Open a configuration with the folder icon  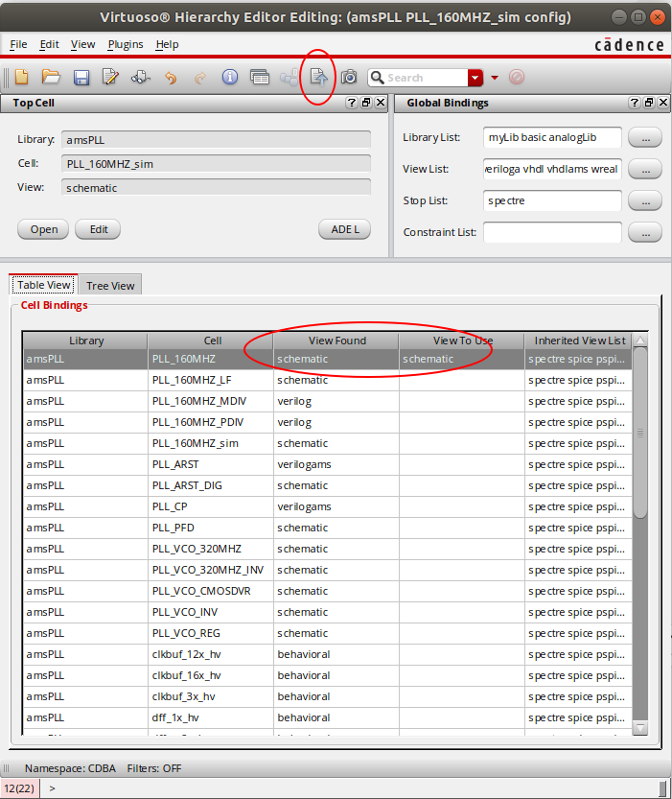[x=51, y=78]
